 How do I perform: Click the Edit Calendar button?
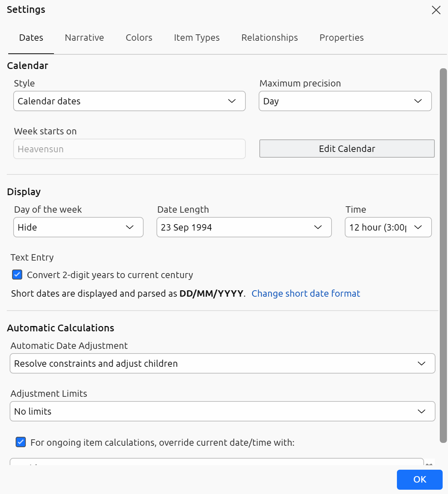click(347, 149)
